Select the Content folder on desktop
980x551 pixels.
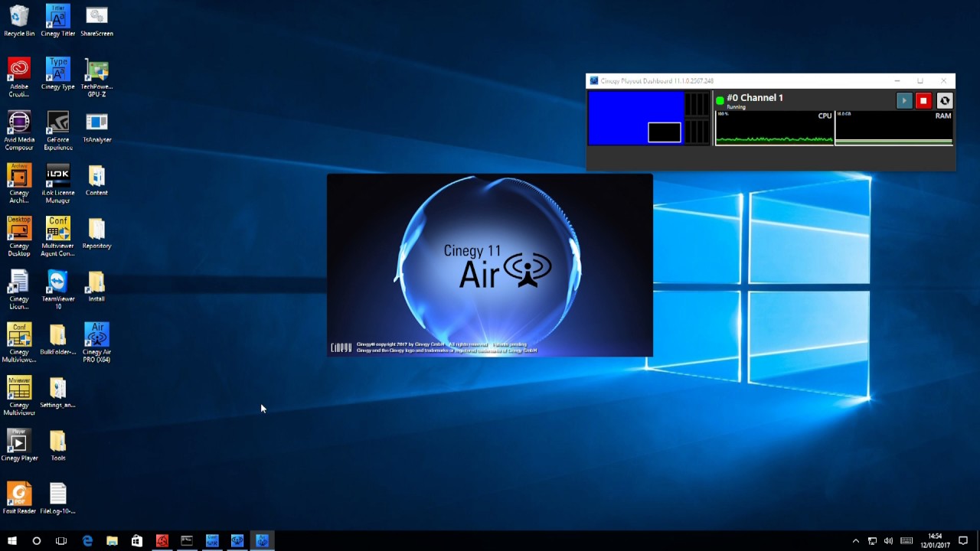click(x=96, y=181)
